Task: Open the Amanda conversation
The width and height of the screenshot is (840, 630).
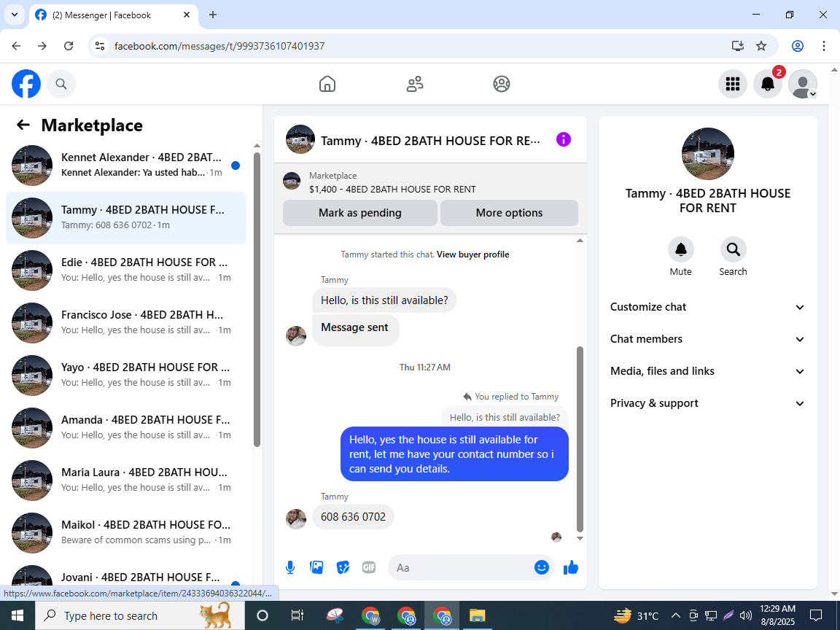Action: [126, 428]
